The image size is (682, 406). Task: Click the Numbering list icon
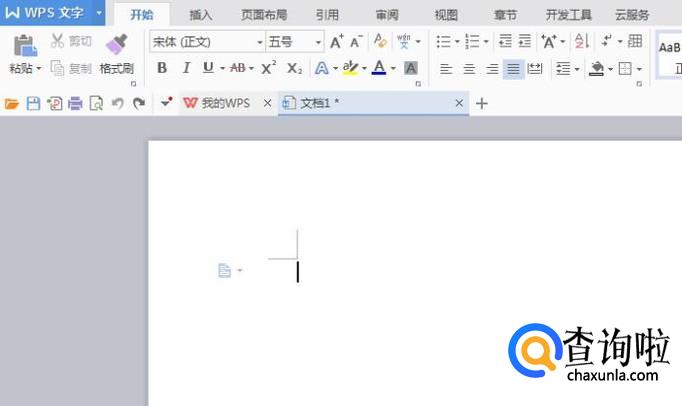tap(472, 42)
